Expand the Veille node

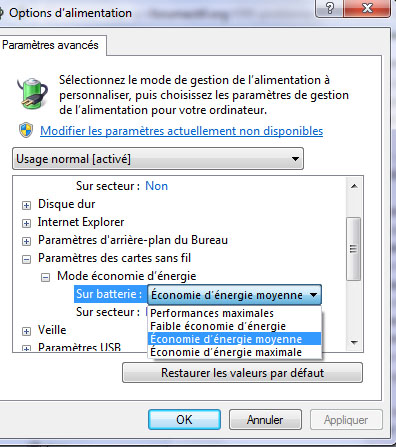click(26, 331)
